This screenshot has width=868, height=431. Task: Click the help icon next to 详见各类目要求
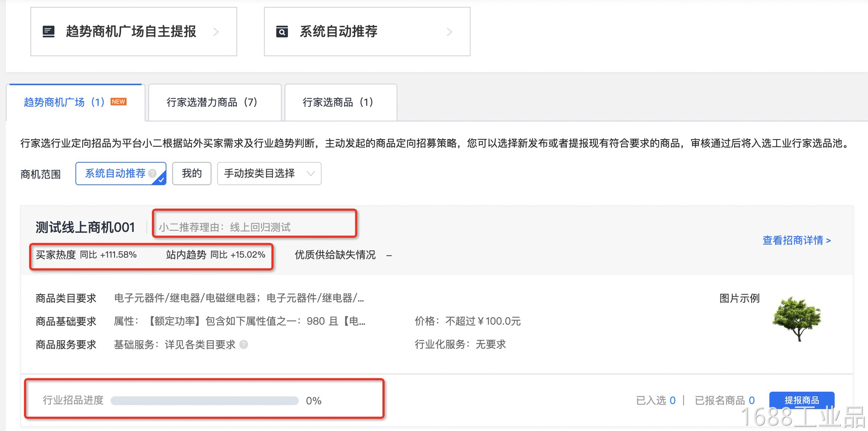(244, 345)
